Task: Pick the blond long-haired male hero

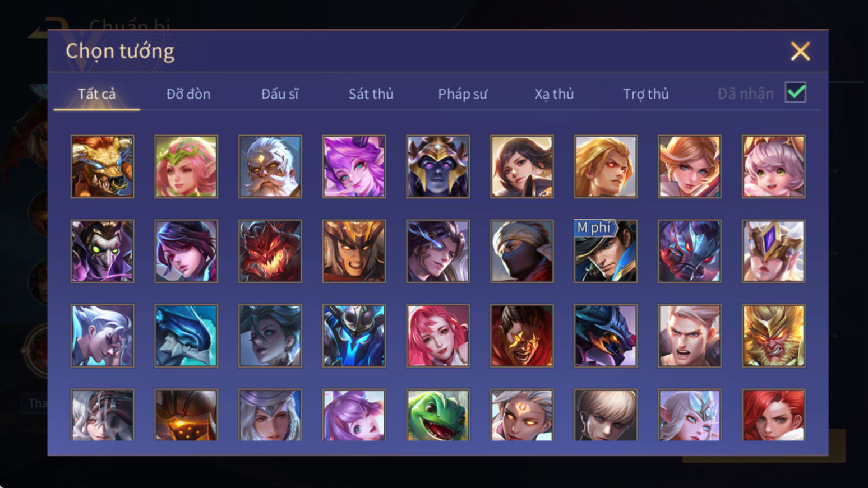Action: [606, 166]
